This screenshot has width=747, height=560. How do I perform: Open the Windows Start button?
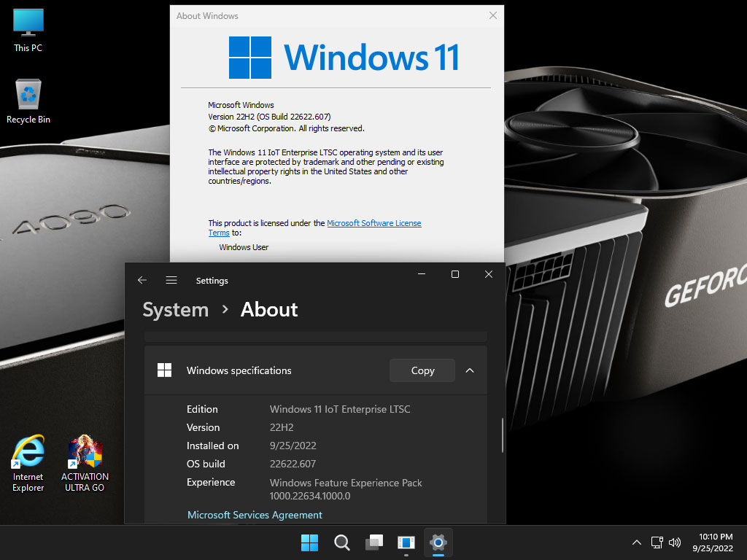click(x=309, y=542)
